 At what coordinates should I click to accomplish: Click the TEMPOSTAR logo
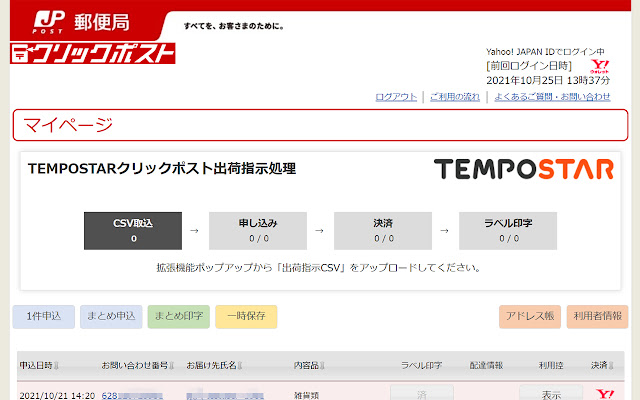click(x=524, y=169)
